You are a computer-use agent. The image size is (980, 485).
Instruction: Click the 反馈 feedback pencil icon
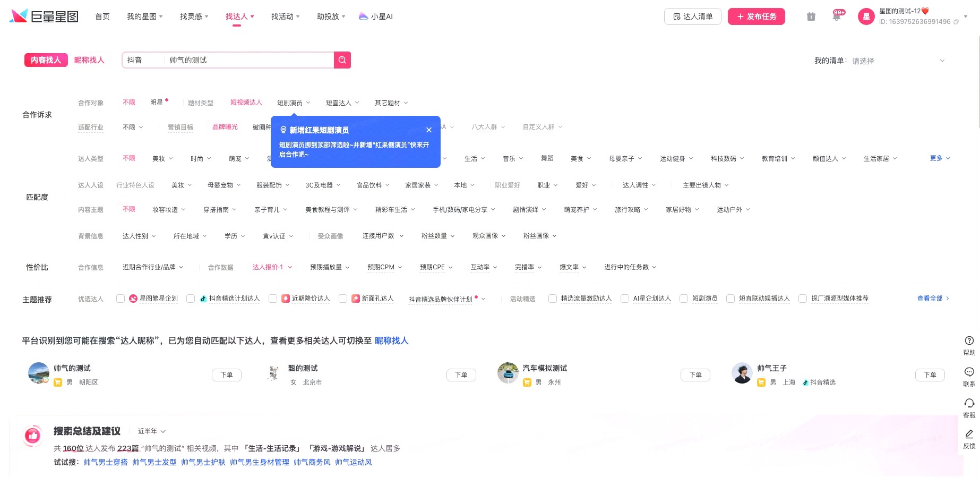coord(969,435)
